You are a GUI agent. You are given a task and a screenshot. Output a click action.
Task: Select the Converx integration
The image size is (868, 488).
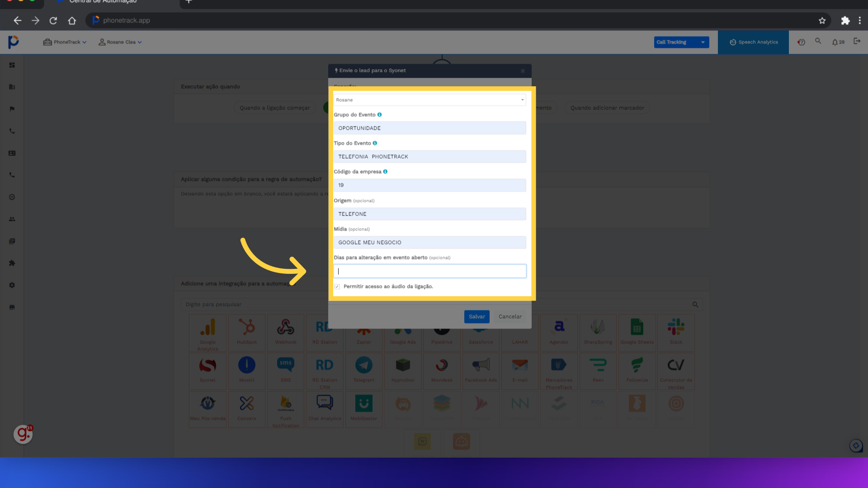tap(247, 409)
